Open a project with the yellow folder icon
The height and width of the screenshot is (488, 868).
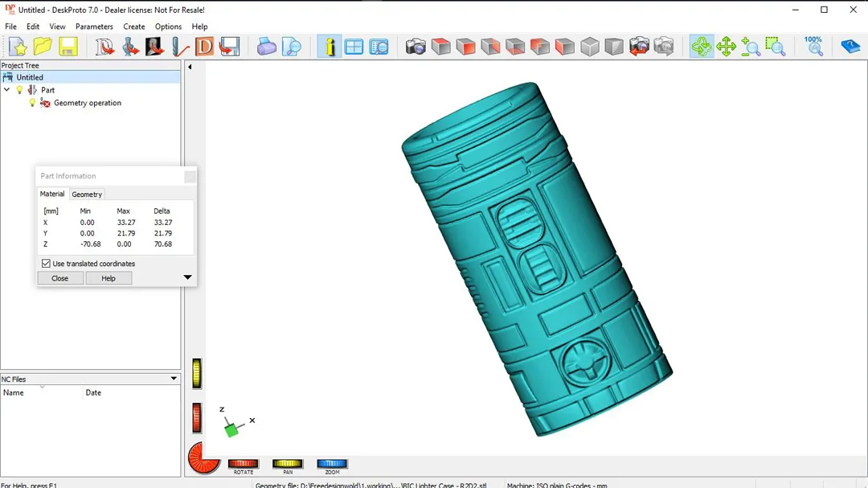[x=43, y=47]
